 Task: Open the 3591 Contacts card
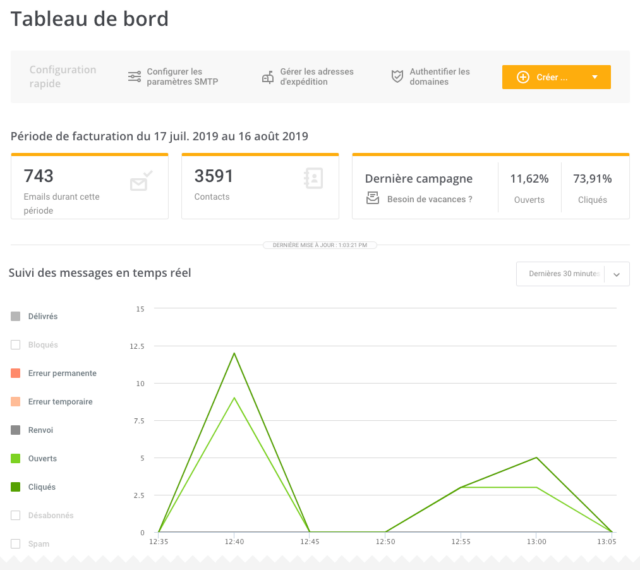pyautogui.click(x=260, y=187)
